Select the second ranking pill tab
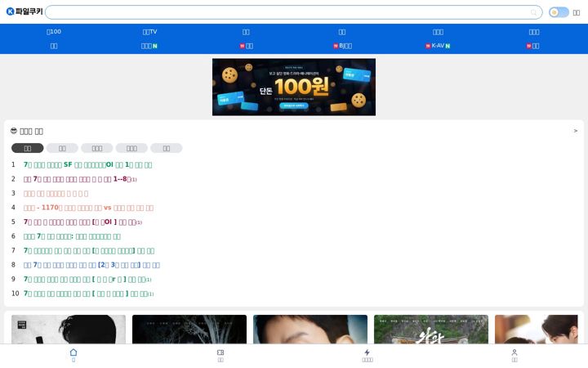 (62, 148)
